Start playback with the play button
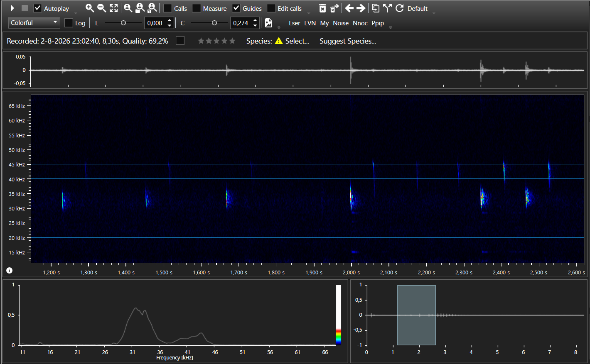The image size is (590, 364). [12, 8]
